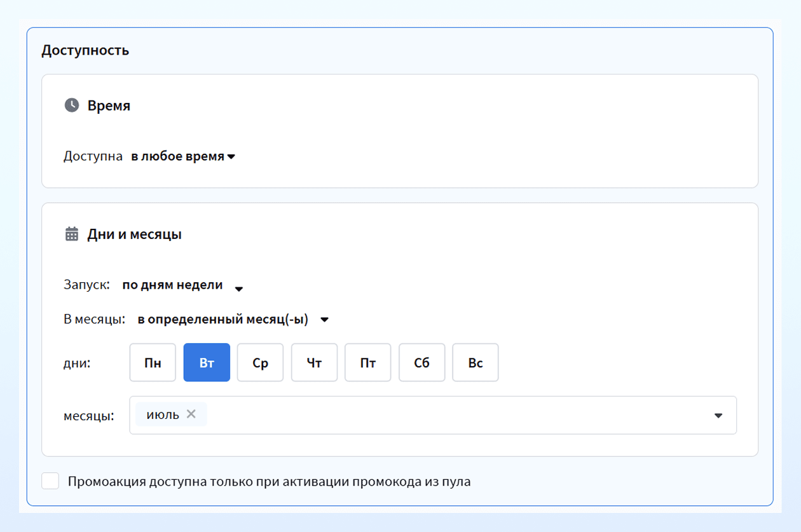Select Чт as launch day

(314, 363)
